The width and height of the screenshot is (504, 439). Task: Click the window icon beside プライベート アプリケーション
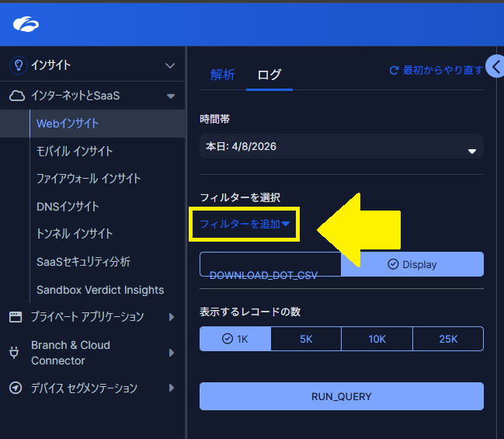16,317
